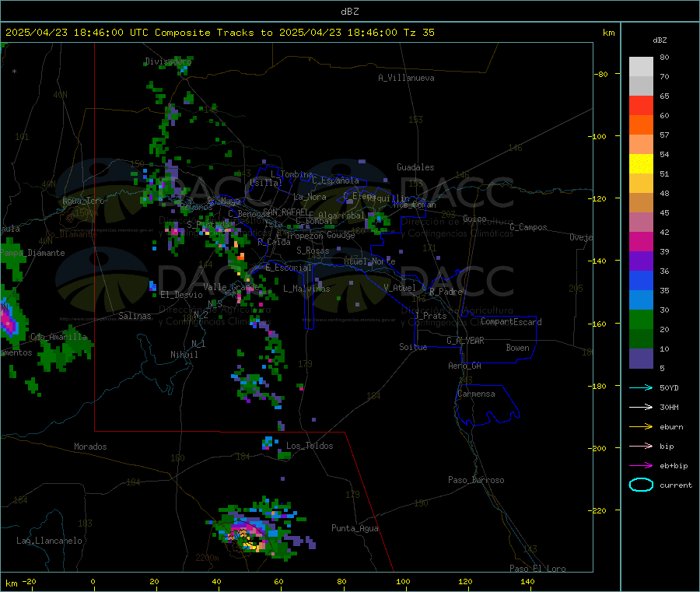This screenshot has width=700, height=592.
Task: Select the red 60-65 dBZ legend band
Action: pyautogui.click(x=641, y=106)
